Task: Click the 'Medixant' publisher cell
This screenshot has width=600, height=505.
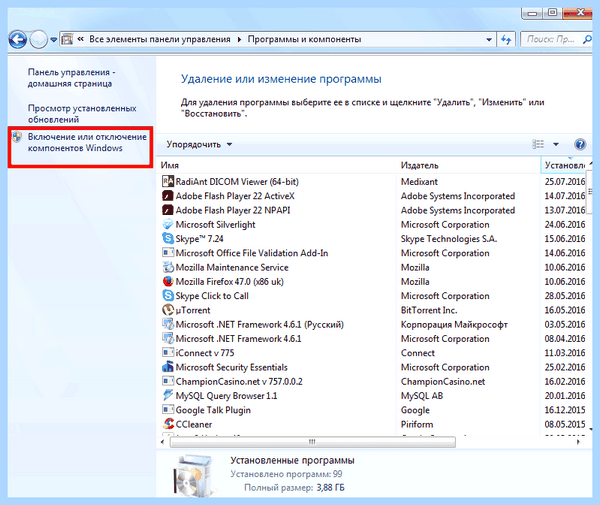Action: click(419, 182)
